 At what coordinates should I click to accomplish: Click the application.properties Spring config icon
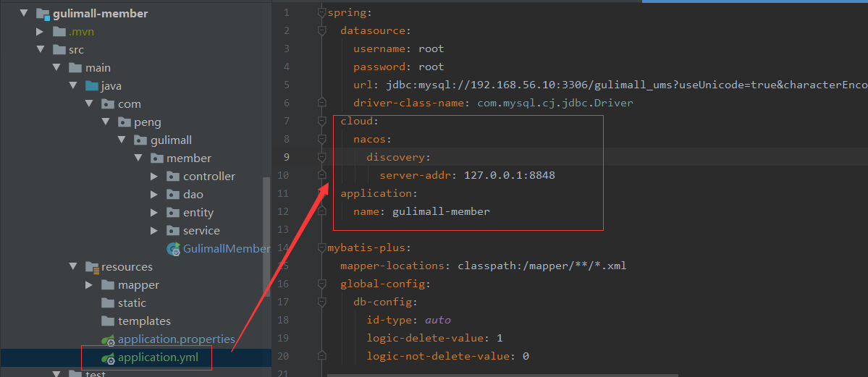tap(108, 339)
